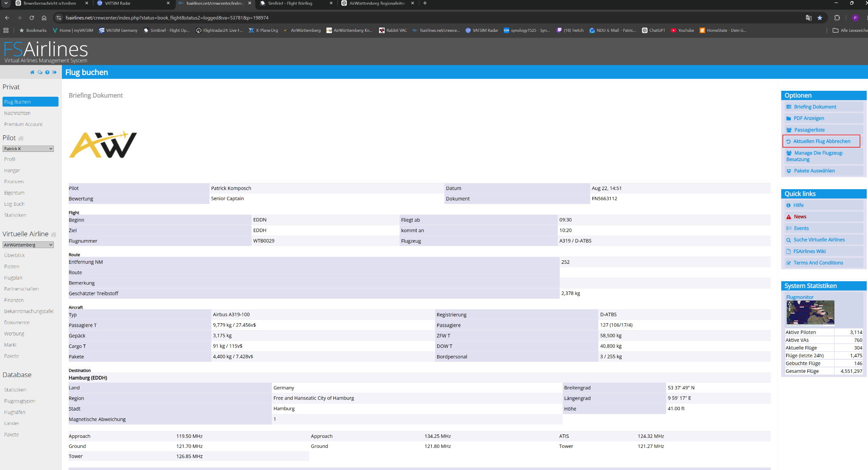This screenshot has width=868, height=470.
Task: Reload the page with the refresh icon
Action: [31, 18]
